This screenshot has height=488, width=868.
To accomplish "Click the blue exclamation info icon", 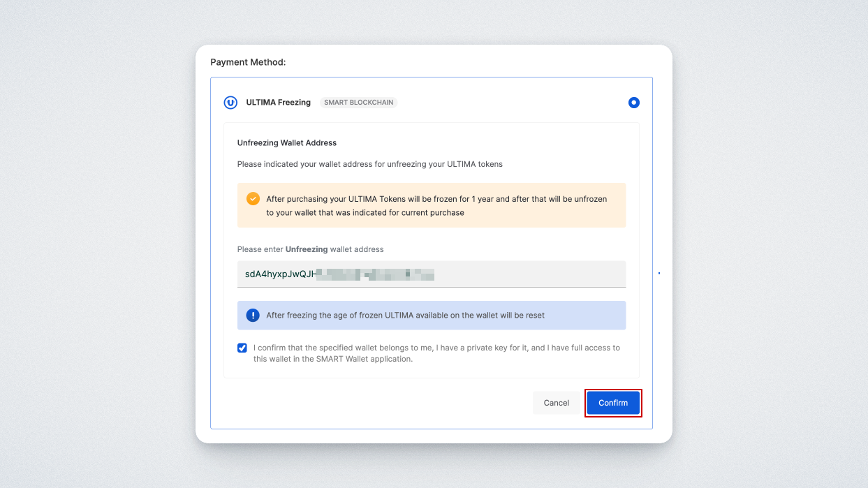I will click(x=253, y=316).
